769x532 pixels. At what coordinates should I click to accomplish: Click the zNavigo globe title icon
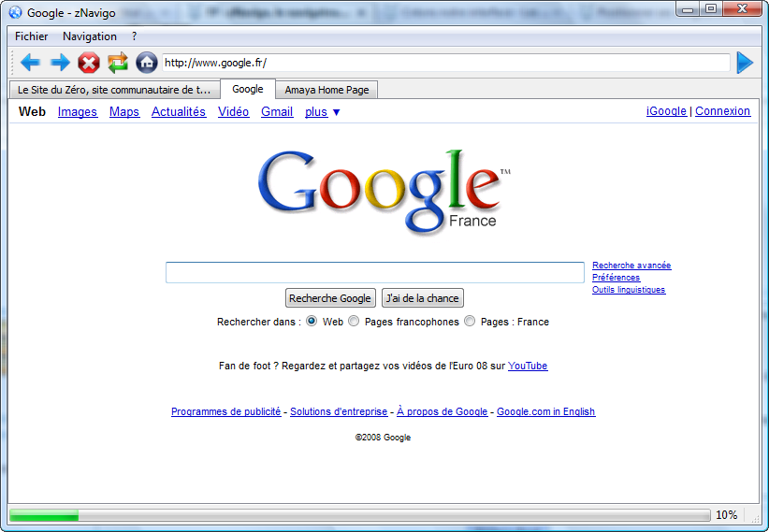[x=16, y=13]
